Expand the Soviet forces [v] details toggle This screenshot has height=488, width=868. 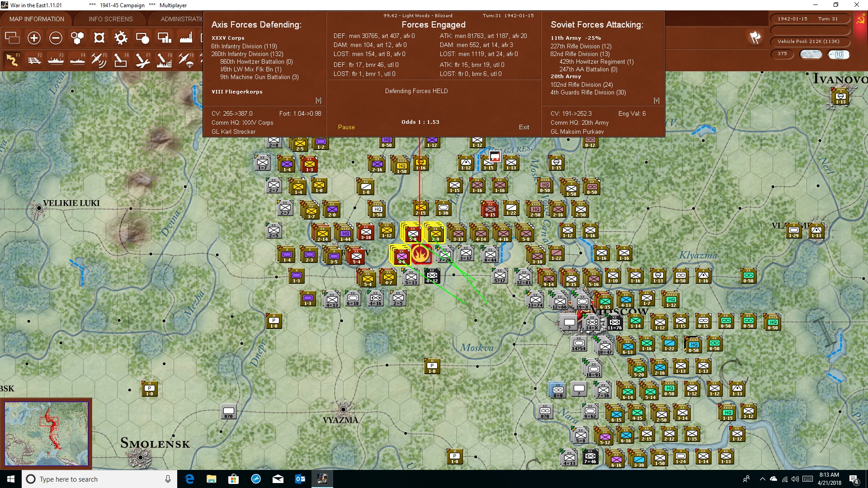pos(656,100)
